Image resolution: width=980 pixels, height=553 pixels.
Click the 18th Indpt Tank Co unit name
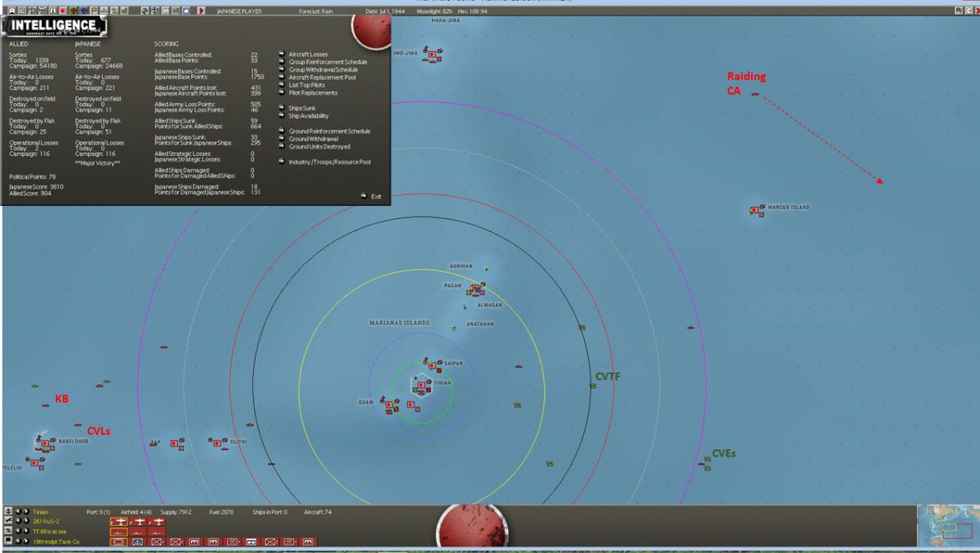tap(56, 541)
